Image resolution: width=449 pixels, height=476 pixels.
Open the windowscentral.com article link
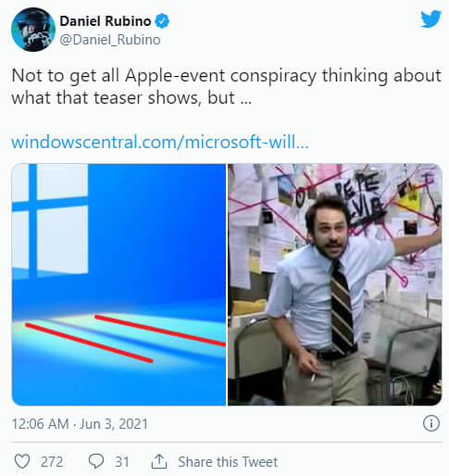click(160, 142)
